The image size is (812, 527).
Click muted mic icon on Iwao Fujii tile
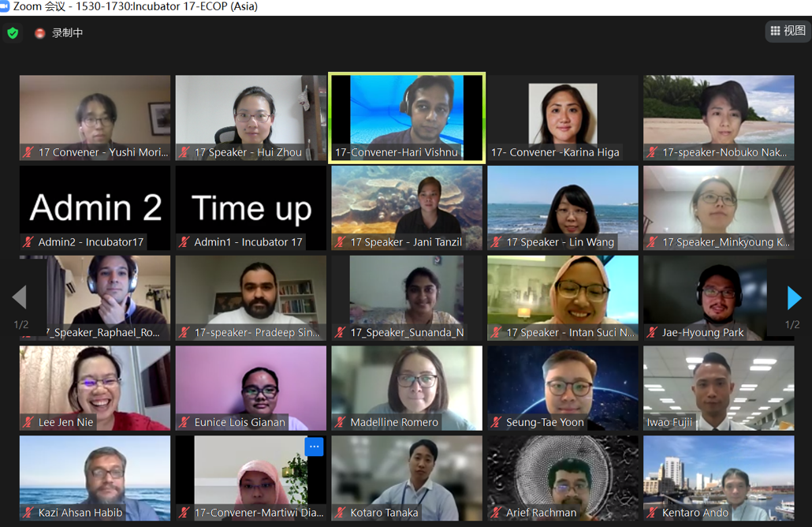[x=654, y=422]
